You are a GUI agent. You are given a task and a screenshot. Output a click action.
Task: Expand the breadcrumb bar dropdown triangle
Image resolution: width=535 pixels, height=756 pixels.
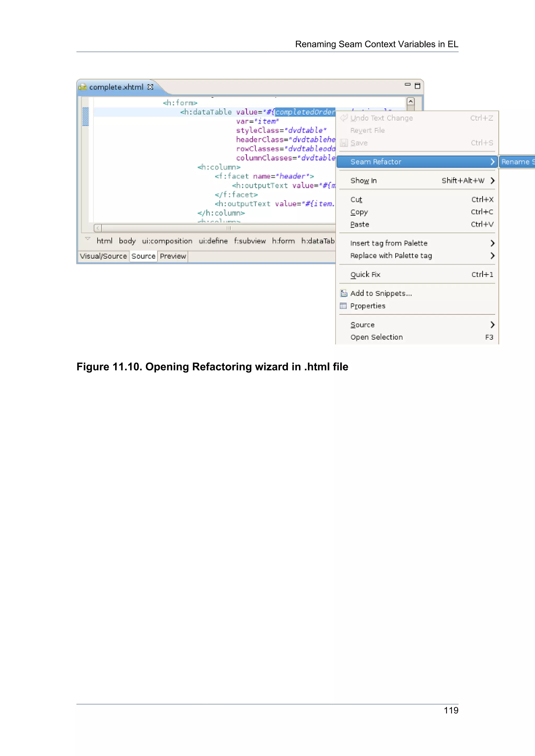tap(88, 238)
